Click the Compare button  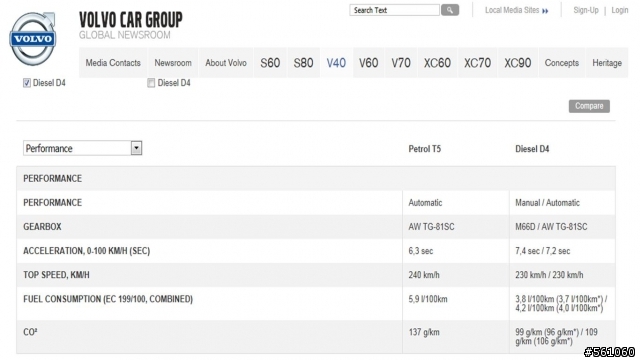point(589,106)
